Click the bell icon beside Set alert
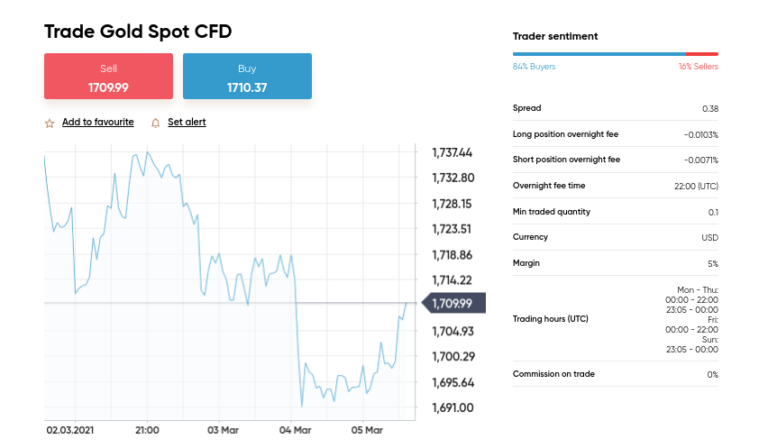The height and width of the screenshot is (448, 768). (x=155, y=123)
